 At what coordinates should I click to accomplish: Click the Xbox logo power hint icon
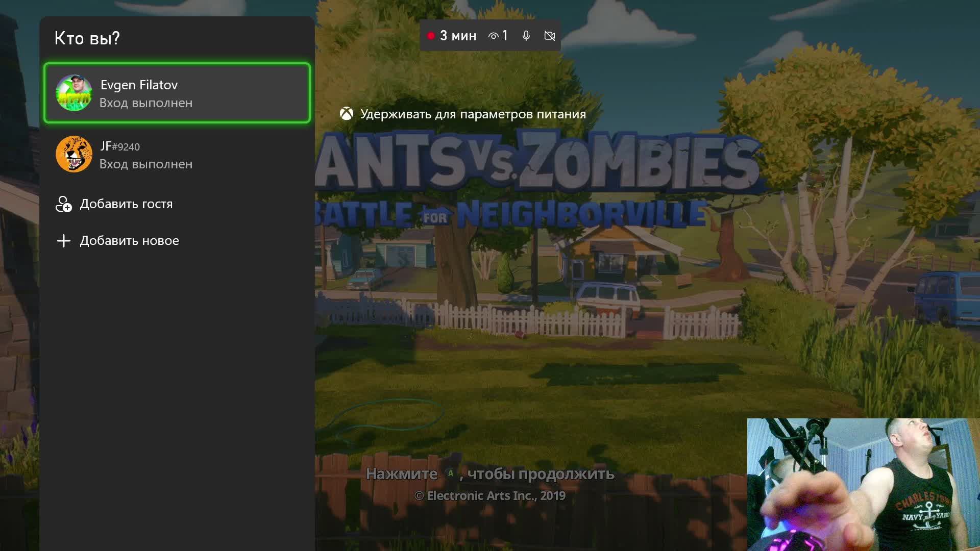[347, 114]
